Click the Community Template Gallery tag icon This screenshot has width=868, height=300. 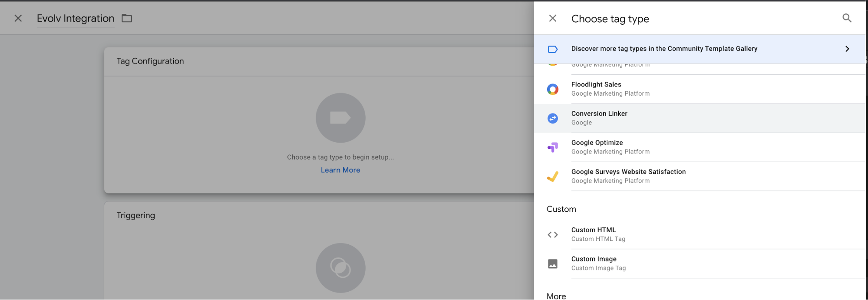553,49
